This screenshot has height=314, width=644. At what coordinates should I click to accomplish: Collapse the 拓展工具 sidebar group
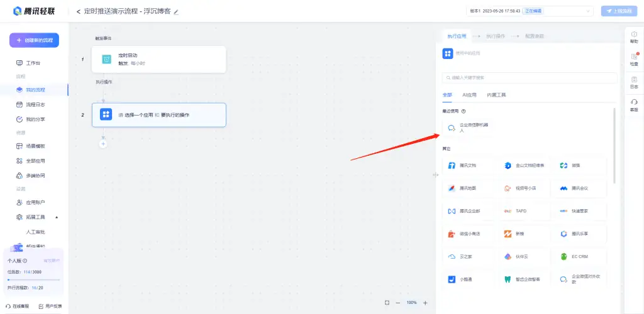click(57, 217)
